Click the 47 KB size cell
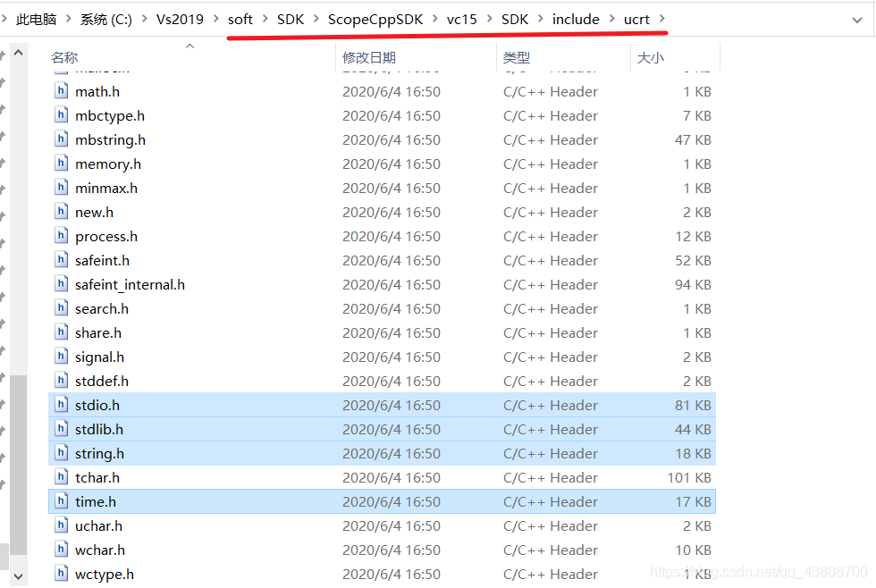876x588 pixels. click(x=693, y=139)
